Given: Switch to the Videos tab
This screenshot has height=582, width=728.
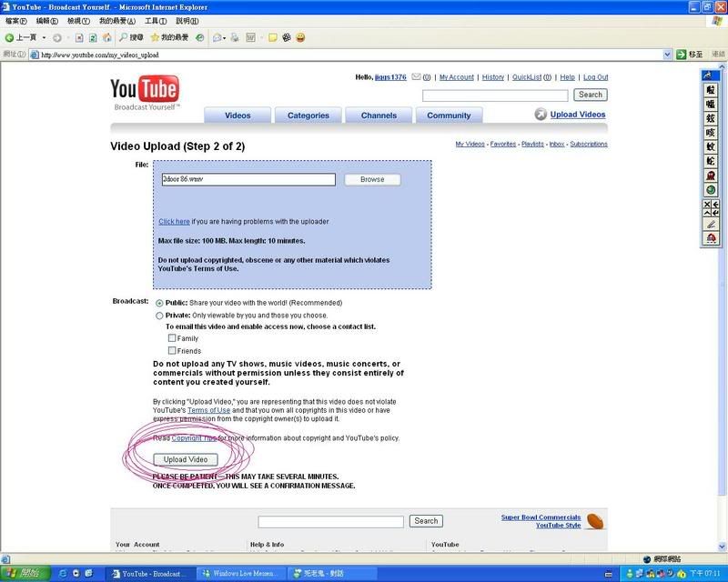Looking at the screenshot, I should [x=238, y=115].
